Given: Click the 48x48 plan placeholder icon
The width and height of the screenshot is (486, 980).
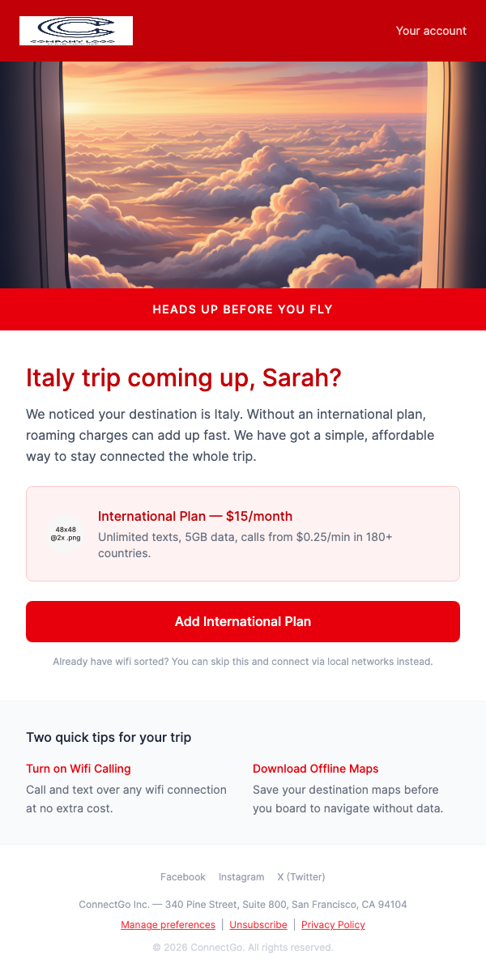Looking at the screenshot, I should click(x=65, y=534).
